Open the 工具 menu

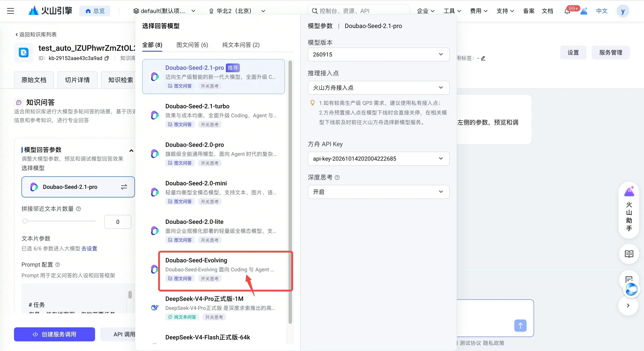click(452, 11)
